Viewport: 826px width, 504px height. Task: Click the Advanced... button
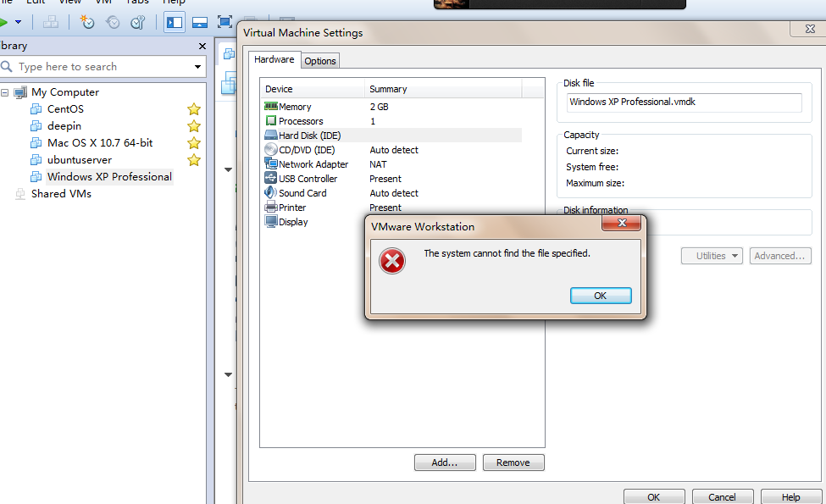[x=780, y=256]
